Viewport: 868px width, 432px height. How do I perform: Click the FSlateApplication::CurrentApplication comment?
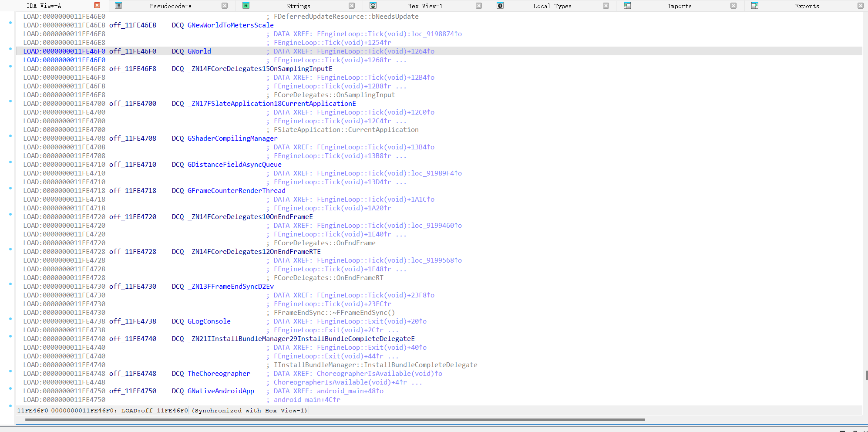click(346, 130)
